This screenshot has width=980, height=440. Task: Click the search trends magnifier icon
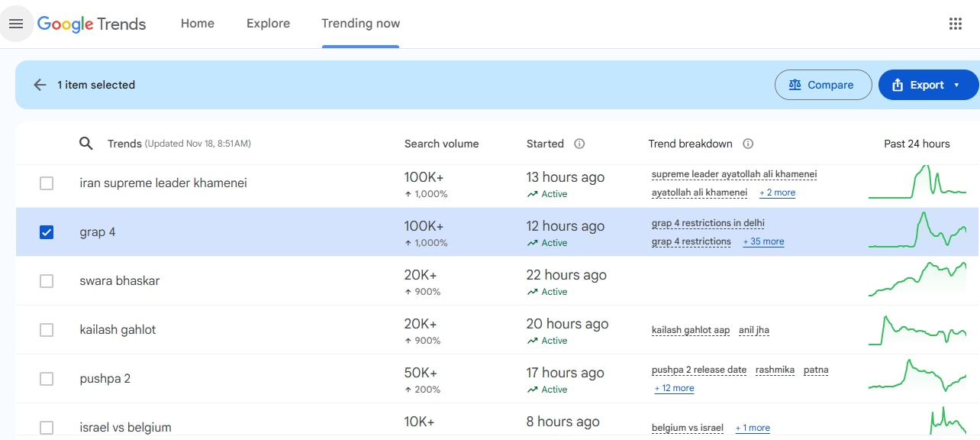tap(86, 144)
